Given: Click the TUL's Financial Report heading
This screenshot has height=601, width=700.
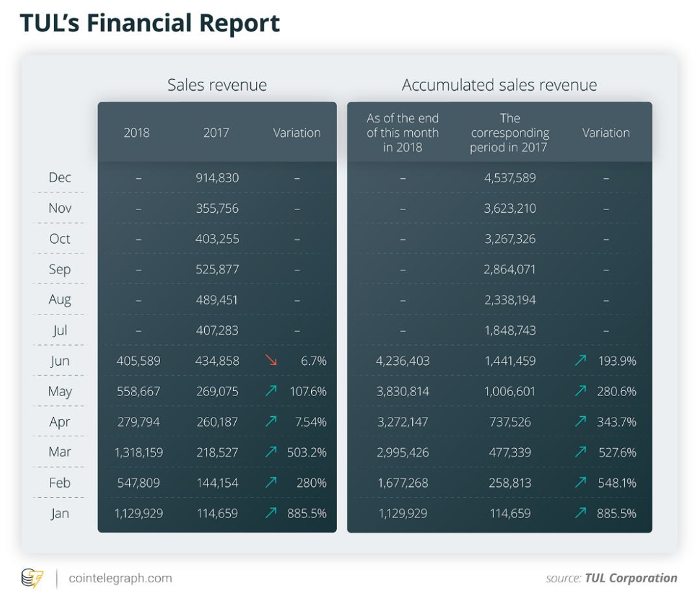Looking at the screenshot, I should tap(150, 23).
